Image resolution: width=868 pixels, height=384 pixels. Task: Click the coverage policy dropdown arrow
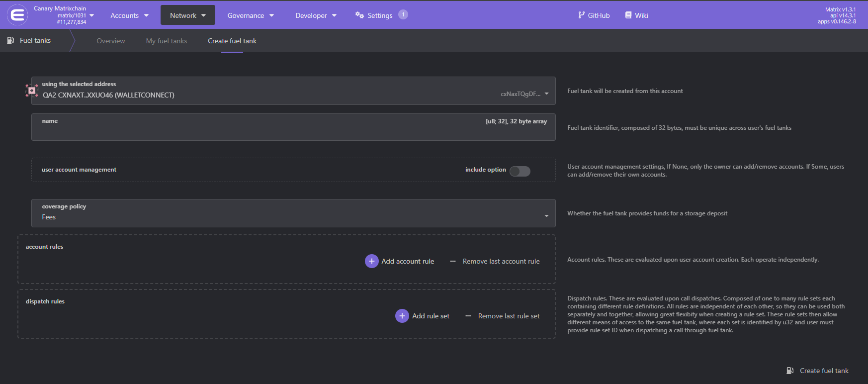pyautogui.click(x=547, y=216)
